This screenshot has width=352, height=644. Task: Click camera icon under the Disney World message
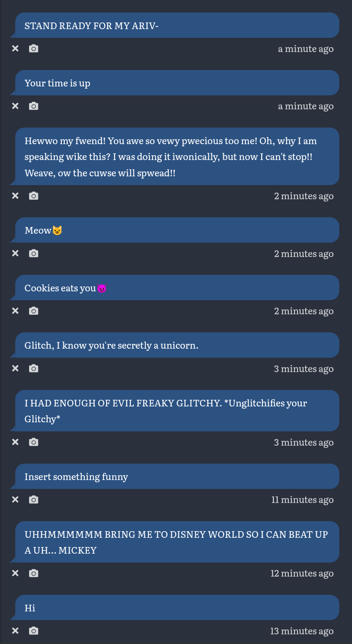point(33,573)
